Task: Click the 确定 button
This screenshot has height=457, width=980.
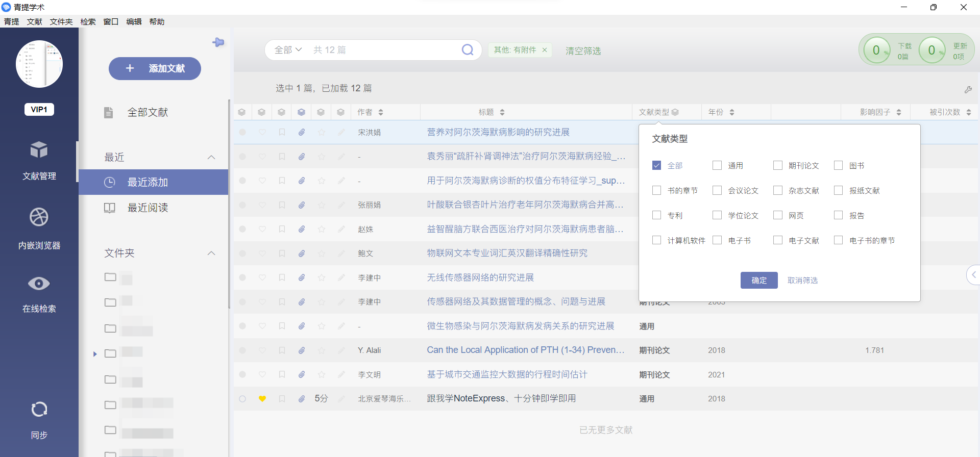Action: pos(759,280)
